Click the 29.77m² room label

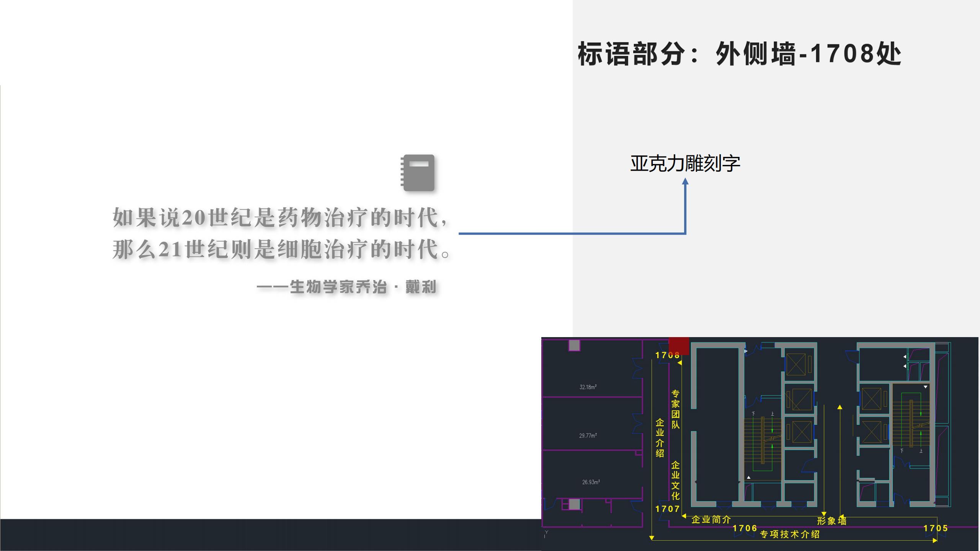pos(588,435)
